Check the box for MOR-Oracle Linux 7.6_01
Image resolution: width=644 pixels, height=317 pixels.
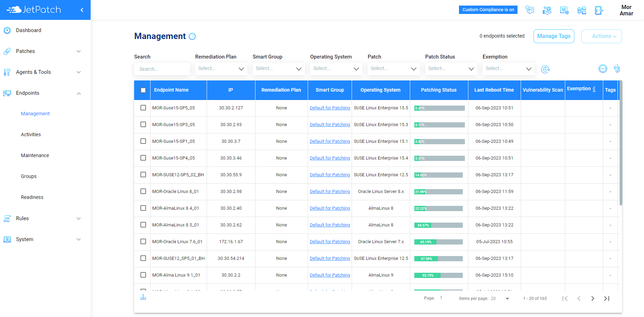143,241
